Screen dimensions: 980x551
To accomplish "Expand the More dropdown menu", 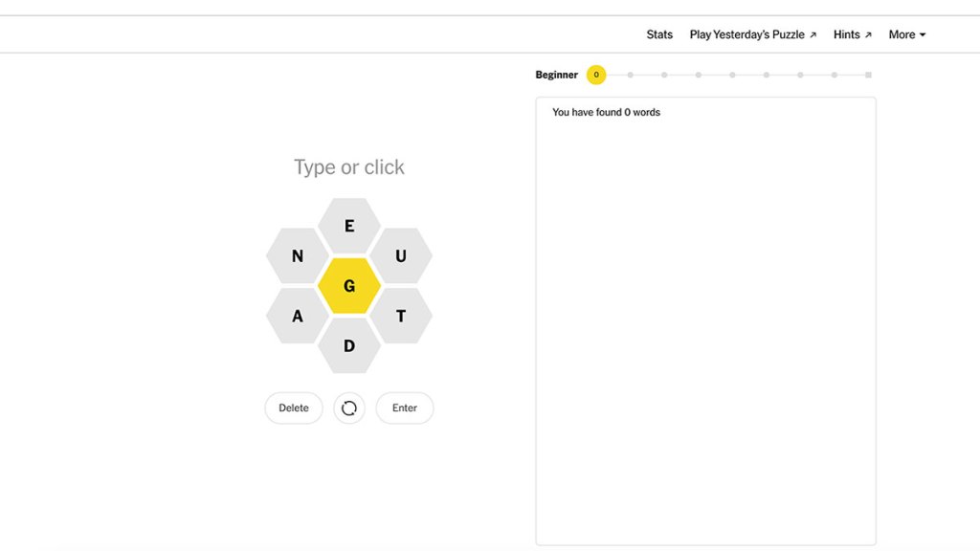I will point(906,34).
